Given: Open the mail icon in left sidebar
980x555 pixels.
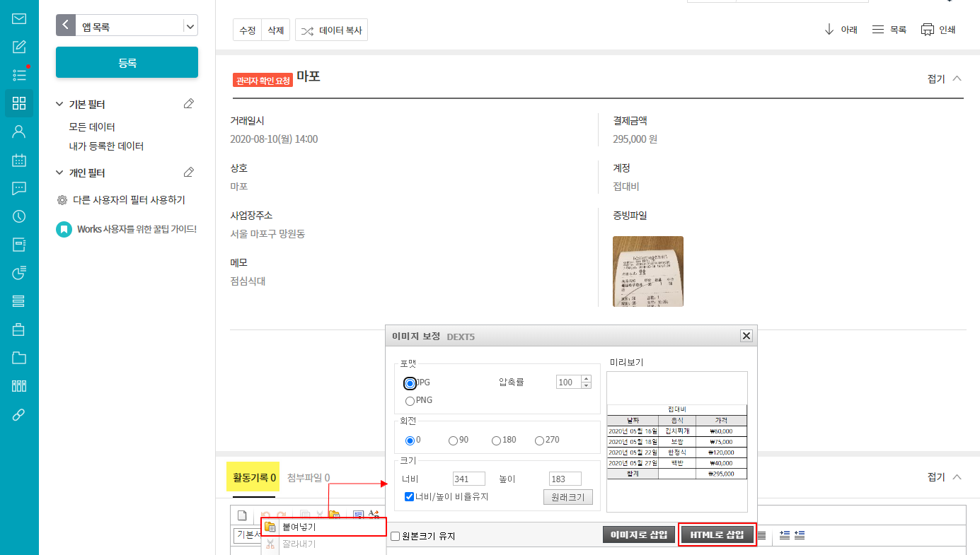Looking at the screenshot, I should tap(19, 19).
